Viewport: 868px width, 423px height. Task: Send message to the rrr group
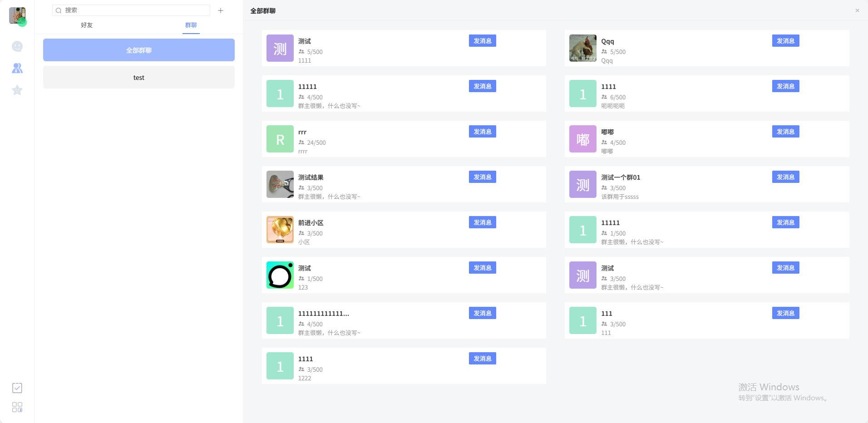(x=482, y=132)
